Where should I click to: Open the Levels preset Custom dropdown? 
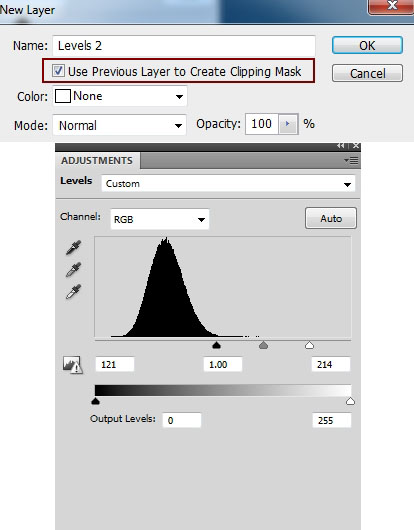(228, 184)
